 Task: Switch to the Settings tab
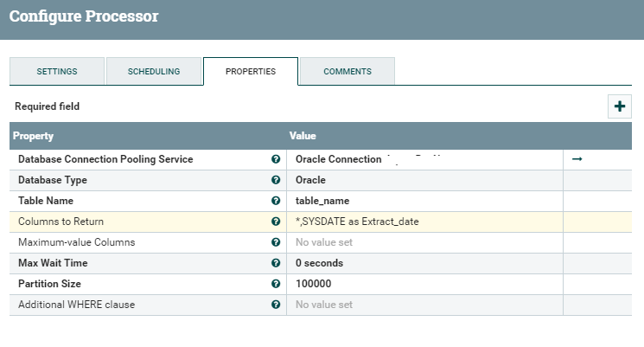pyautogui.click(x=56, y=72)
